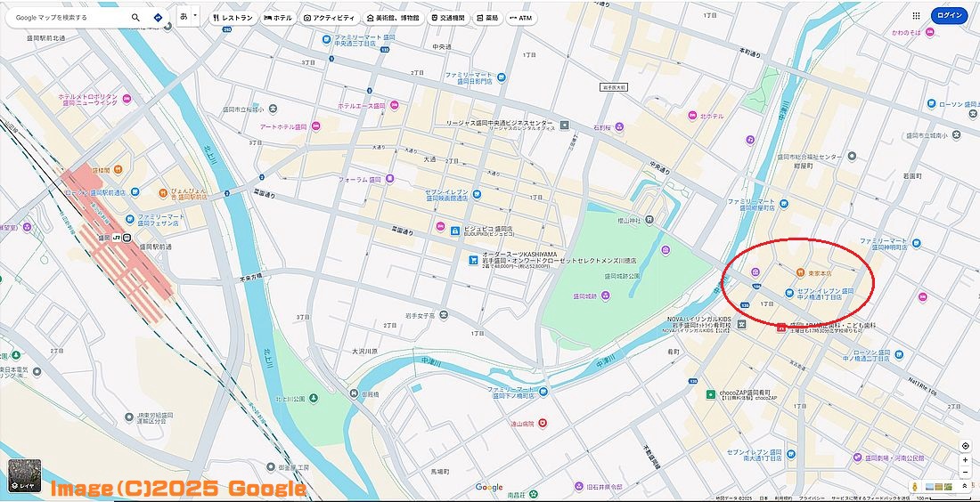980x502 pixels.
Task: Select the 薬局 pharmacy chip
Action: (486, 18)
